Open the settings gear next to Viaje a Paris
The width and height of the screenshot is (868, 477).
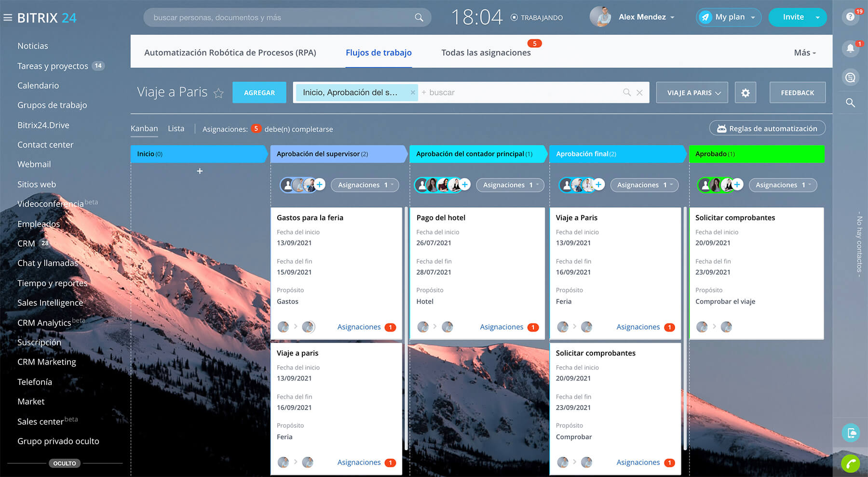tap(745, 93)
